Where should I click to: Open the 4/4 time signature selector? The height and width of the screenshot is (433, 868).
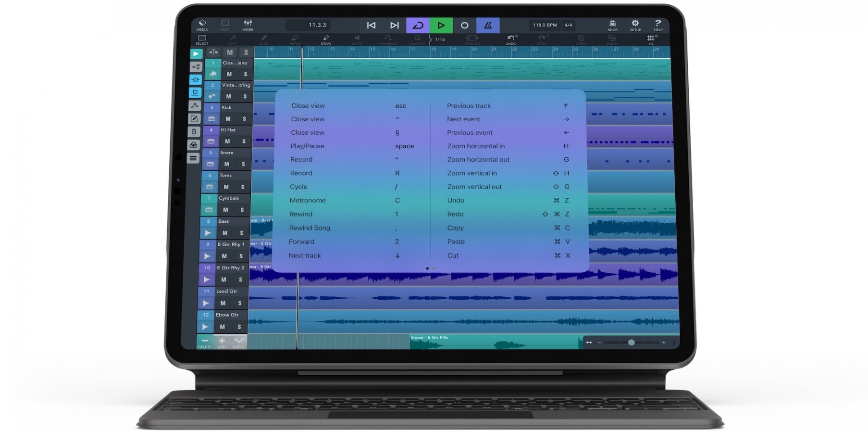pos(568,25)
